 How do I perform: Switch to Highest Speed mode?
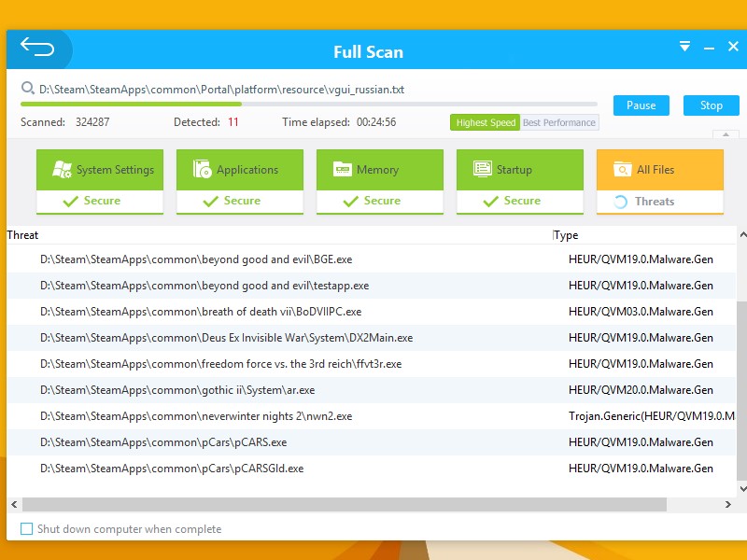click(485, 122)
